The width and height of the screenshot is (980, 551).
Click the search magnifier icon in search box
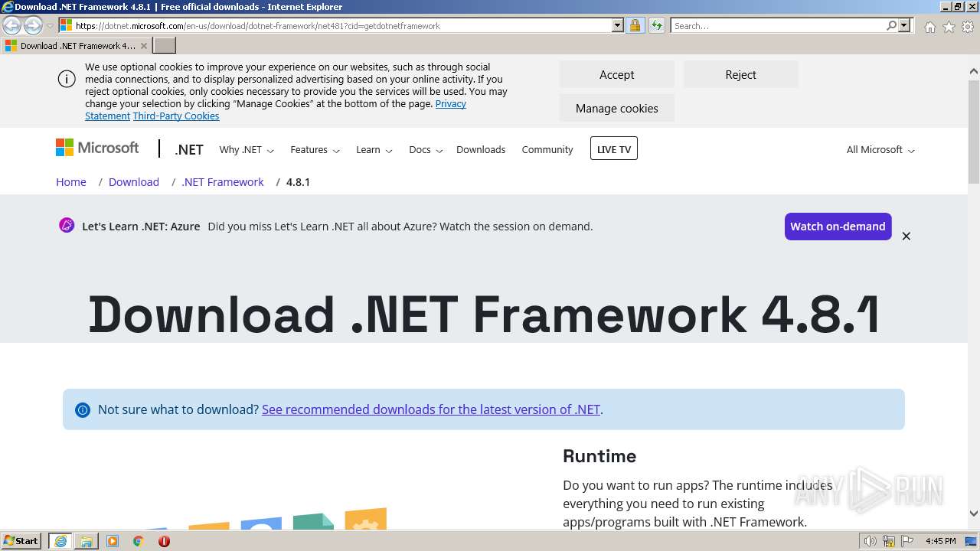[891, 25]
